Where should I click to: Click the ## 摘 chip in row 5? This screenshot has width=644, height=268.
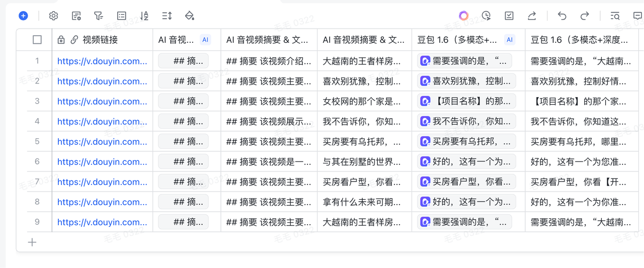(x=183, y=141)
